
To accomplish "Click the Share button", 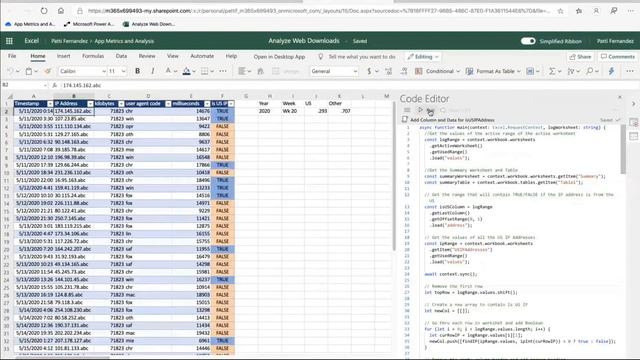I will click(580, 57).
